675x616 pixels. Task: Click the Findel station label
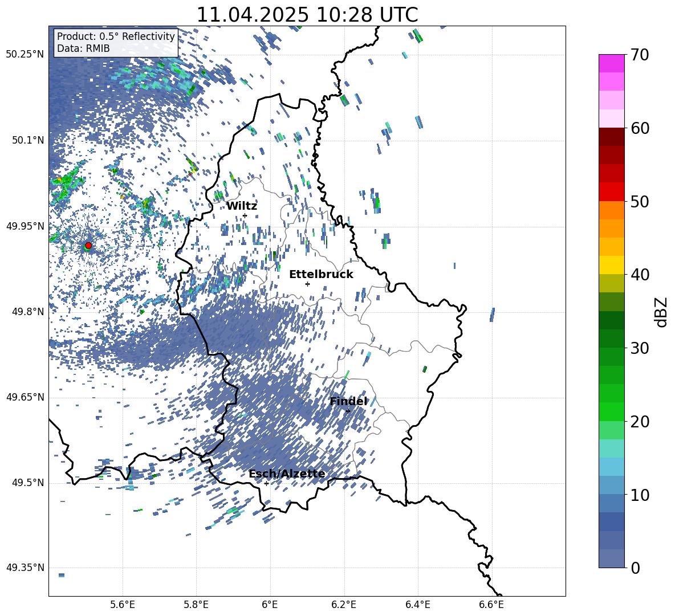348,401
